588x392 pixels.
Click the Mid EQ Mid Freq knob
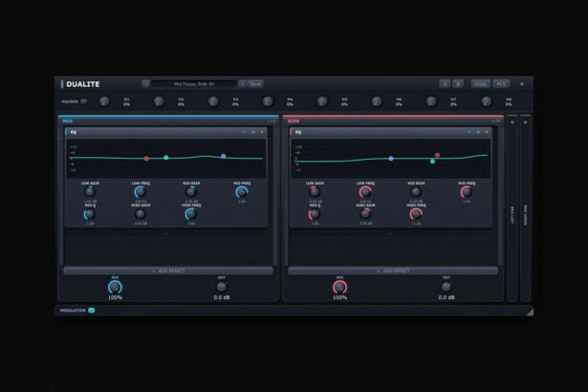tap(242, 191)
